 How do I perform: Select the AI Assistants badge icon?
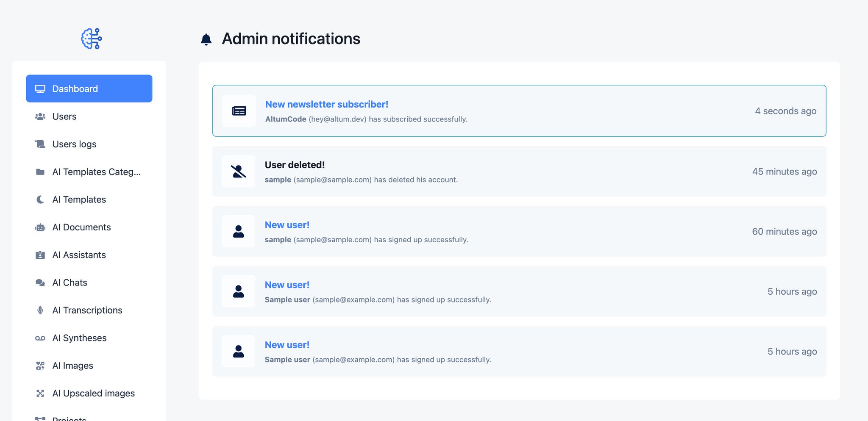pos(40,255)
